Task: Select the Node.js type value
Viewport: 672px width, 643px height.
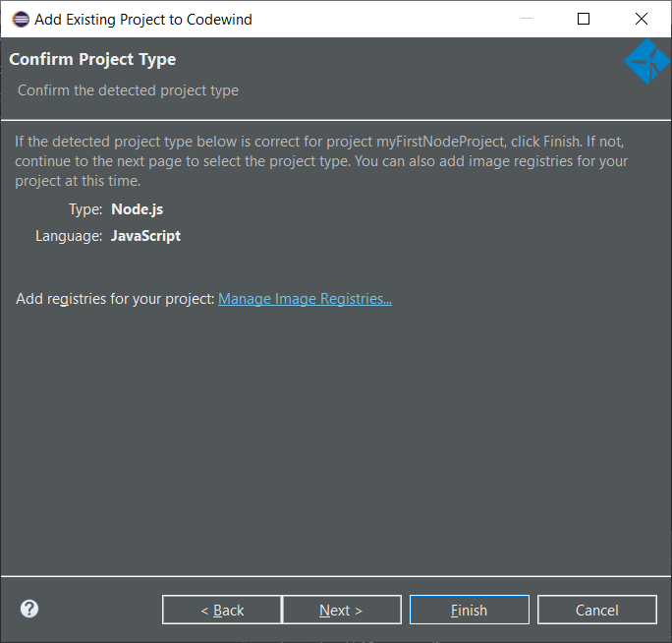Action: [138, 209]
